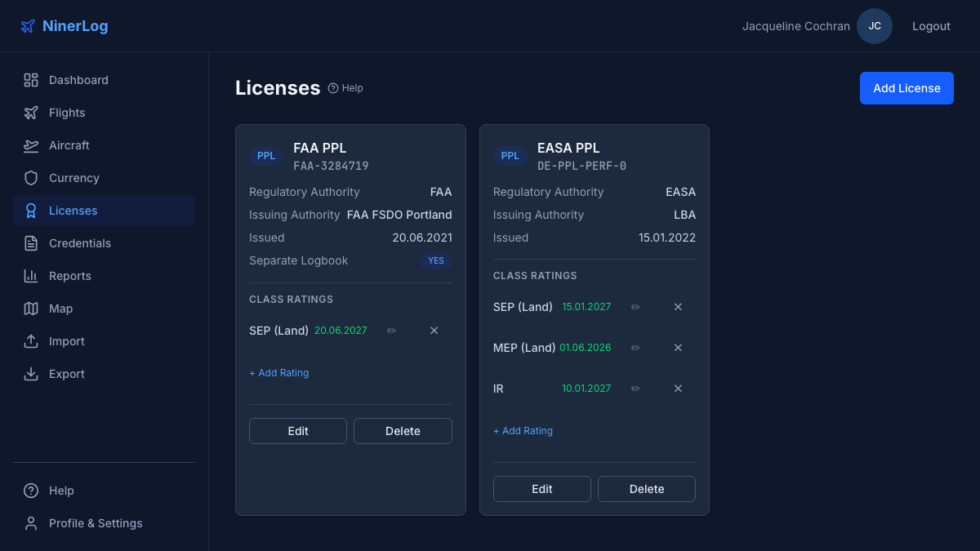Viewport: 980px width, 551px height.
Task: Click the Import upload icon
Action: [31, 341]
